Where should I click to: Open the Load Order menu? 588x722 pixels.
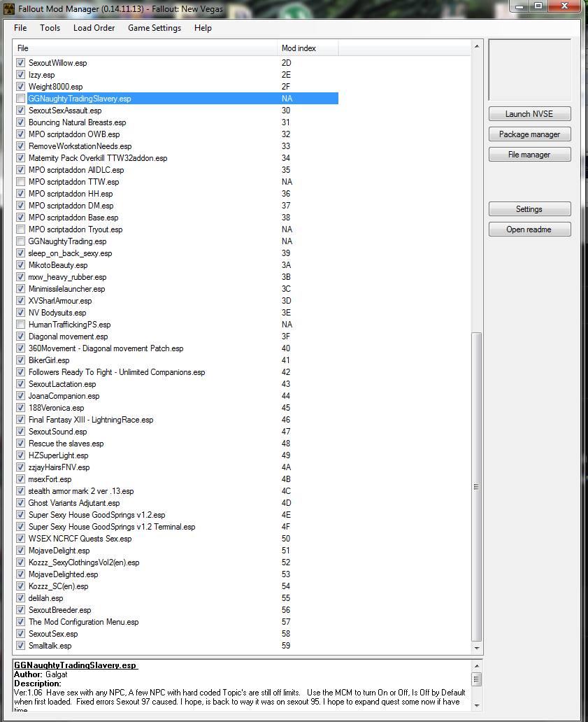tap(94, 28)
